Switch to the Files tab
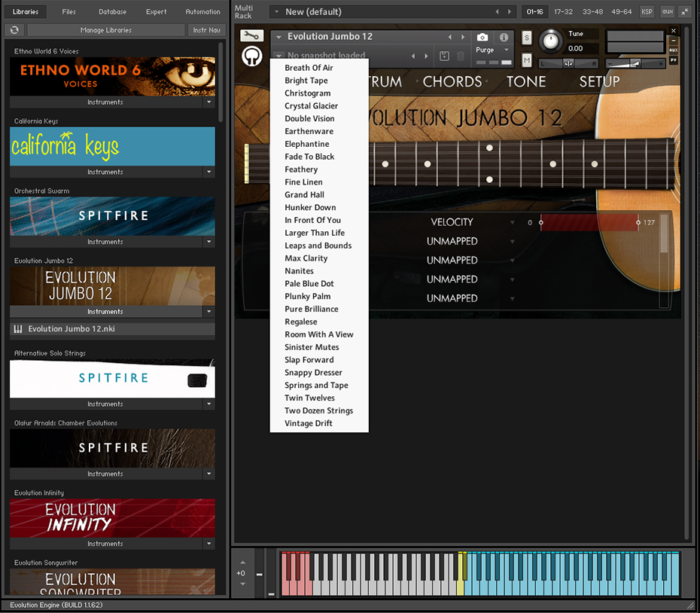Viewport: 700px width, 613px height. [68, 11]
